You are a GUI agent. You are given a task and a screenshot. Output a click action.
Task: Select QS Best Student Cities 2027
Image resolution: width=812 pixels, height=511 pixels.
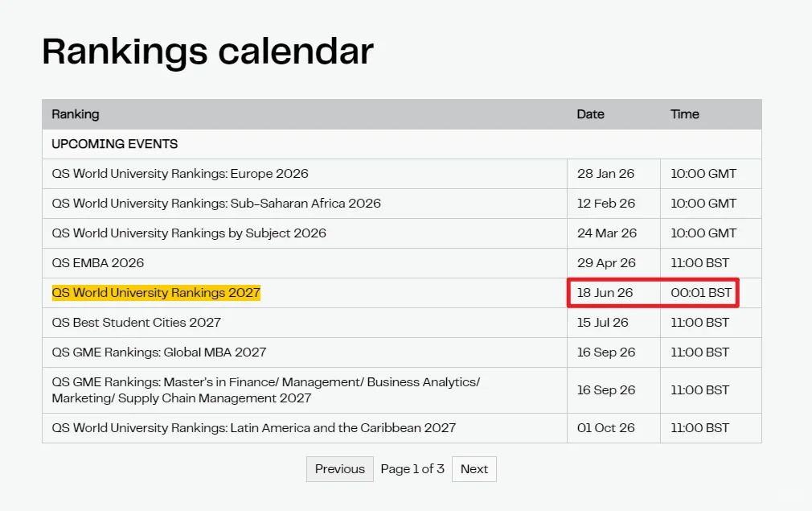[x=136, y=323]
